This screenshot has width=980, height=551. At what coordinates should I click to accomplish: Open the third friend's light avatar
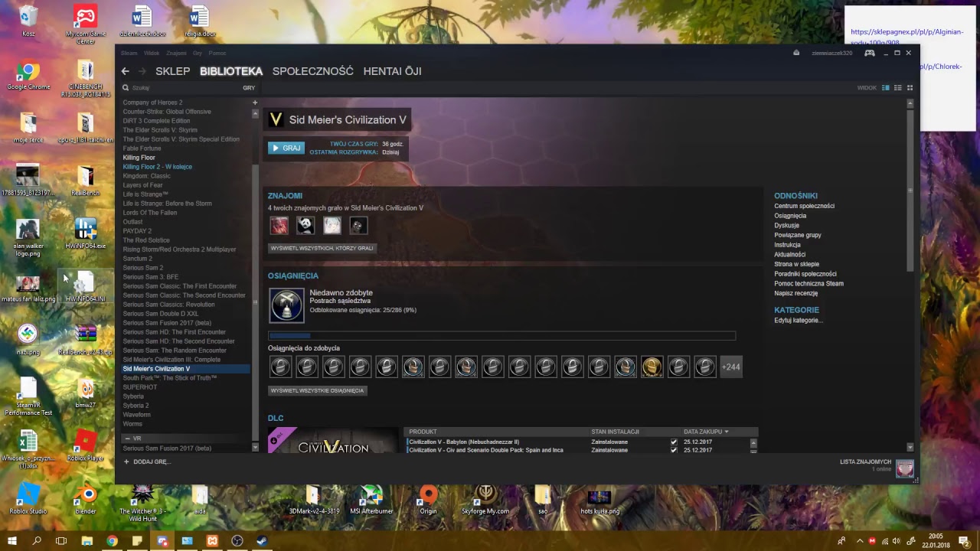(x=332, y=225)
